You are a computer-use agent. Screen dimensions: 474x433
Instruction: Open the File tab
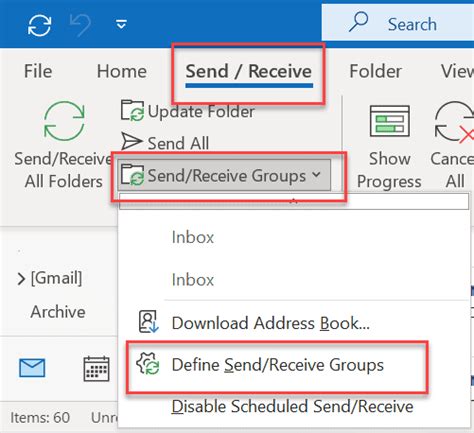[x=38, y=71]
